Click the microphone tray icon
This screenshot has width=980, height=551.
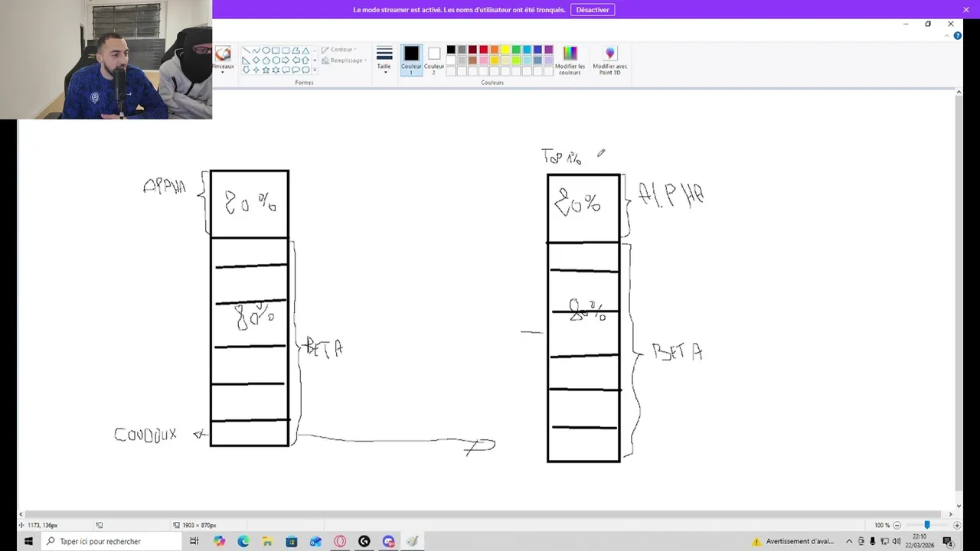873,541
